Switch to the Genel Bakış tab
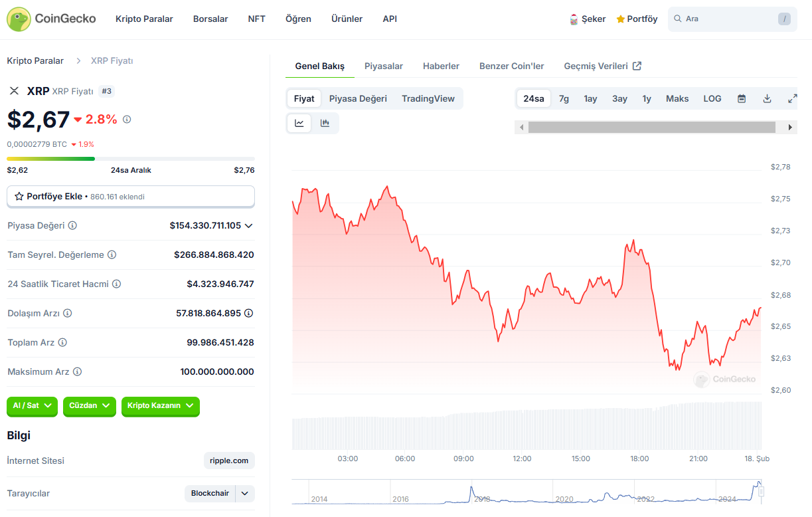The width and height of the screenshot is (812, 517). coord(320,66)
